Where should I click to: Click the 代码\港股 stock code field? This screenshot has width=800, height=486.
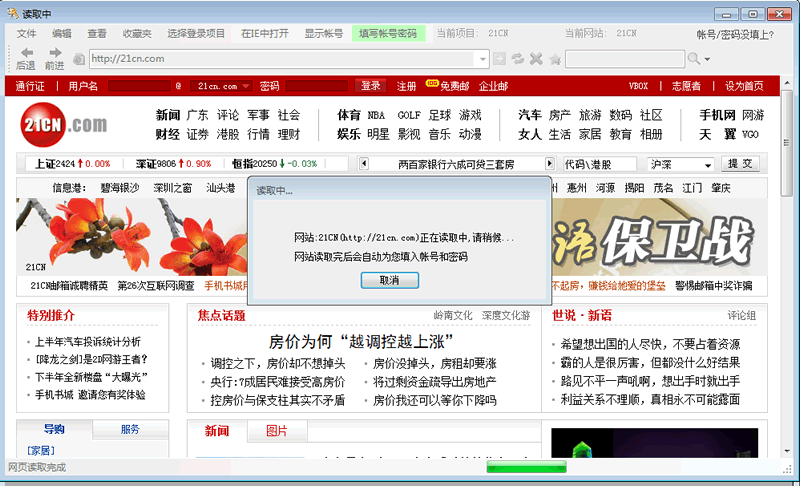point(600,165)
